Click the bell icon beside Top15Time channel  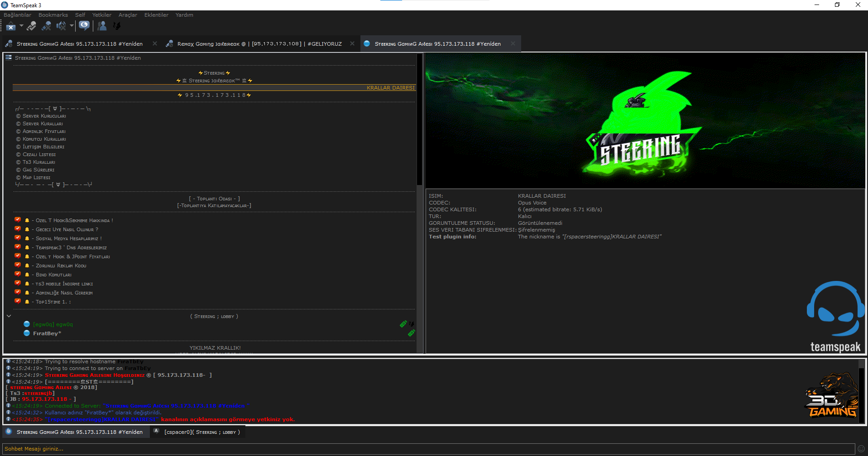tap(27, 302)
